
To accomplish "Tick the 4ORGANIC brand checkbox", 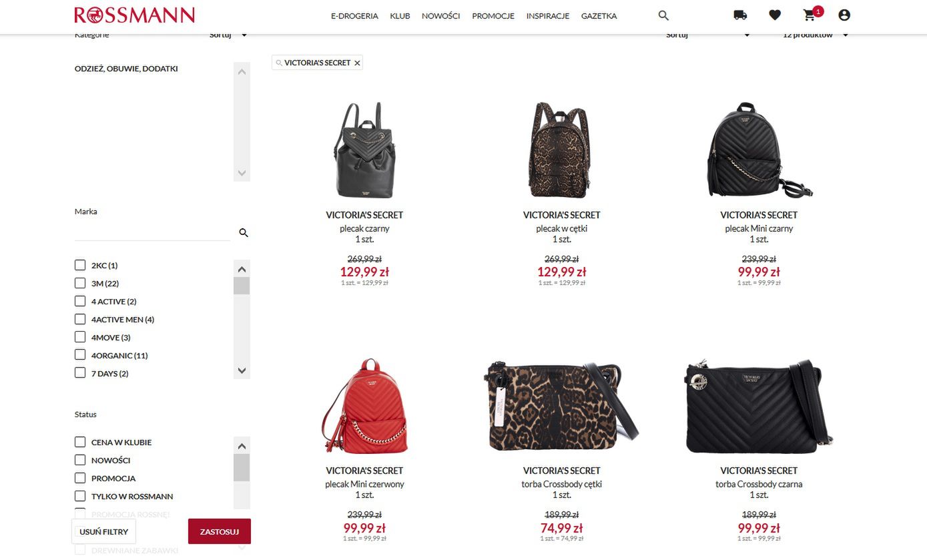I will tap(80, 355).
